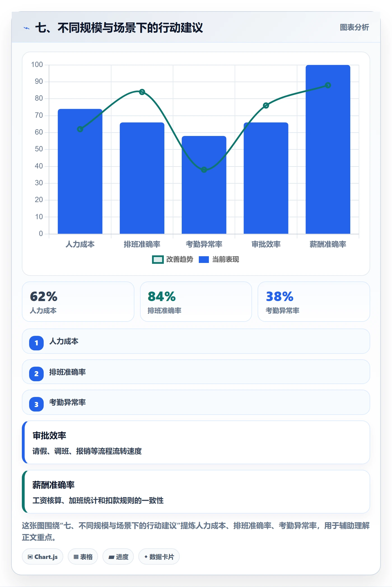Click the number 1 badge for 人力成本

point(36,343)
